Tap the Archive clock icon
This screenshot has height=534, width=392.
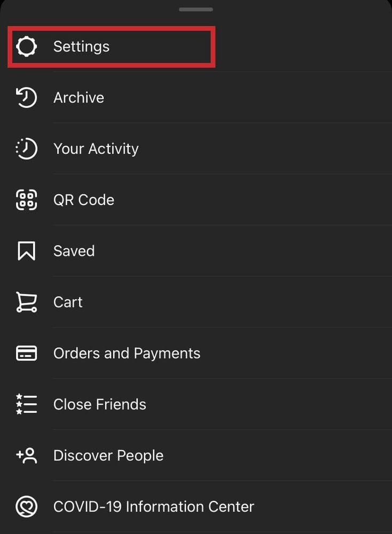(26, 98)
